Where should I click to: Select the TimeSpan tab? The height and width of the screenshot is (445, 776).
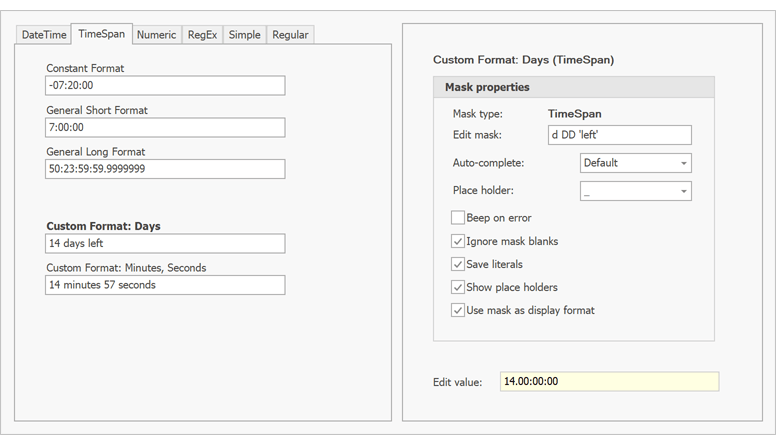coord(102,34)
